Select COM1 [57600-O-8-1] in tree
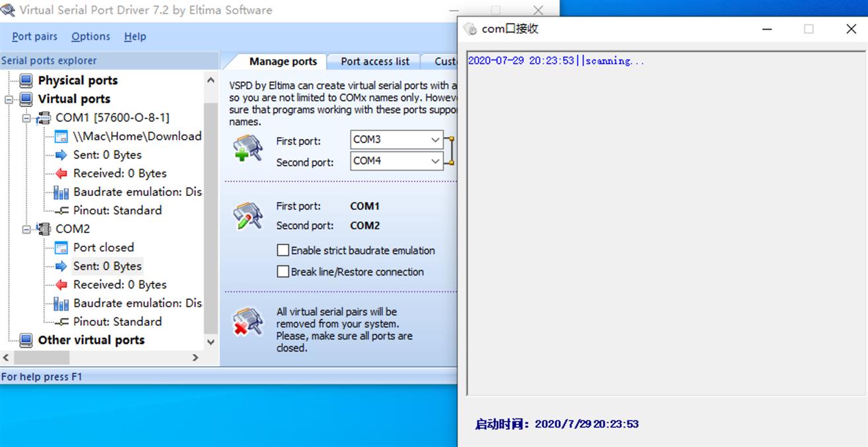The height and width of the screenshot is (447, 868). click(112, 117)
